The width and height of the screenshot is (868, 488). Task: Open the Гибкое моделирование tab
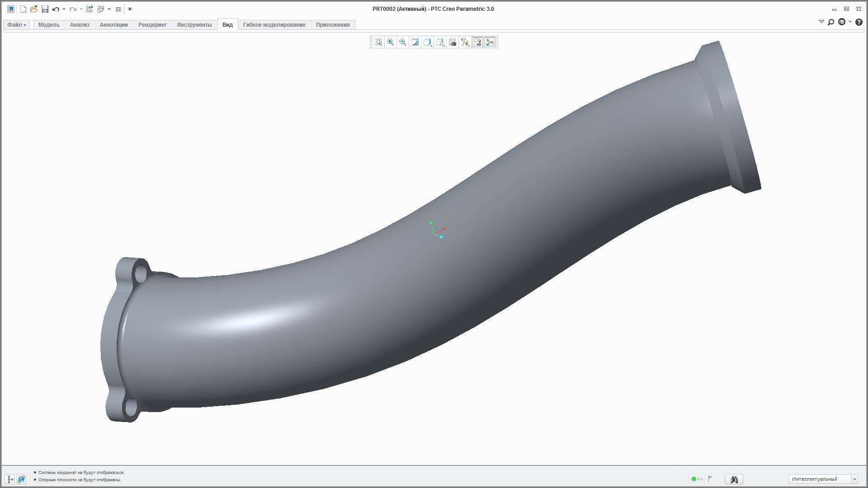coord(274,25)
